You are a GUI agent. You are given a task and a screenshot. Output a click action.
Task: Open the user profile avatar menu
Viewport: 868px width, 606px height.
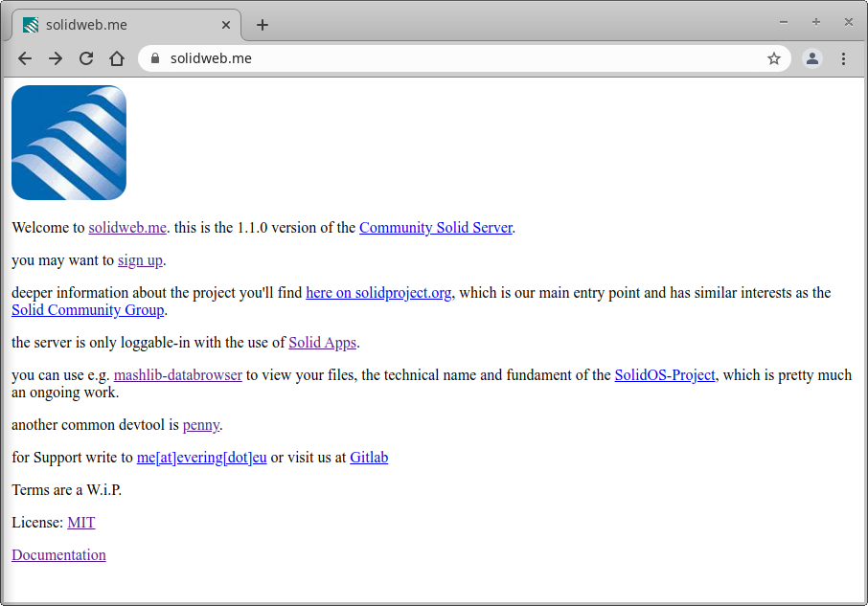tap(812, 58)
